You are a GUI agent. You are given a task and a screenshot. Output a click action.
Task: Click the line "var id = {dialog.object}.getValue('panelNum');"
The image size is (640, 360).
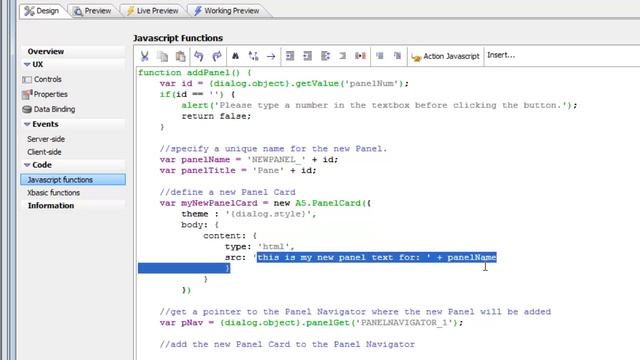(x=284, y=84)
